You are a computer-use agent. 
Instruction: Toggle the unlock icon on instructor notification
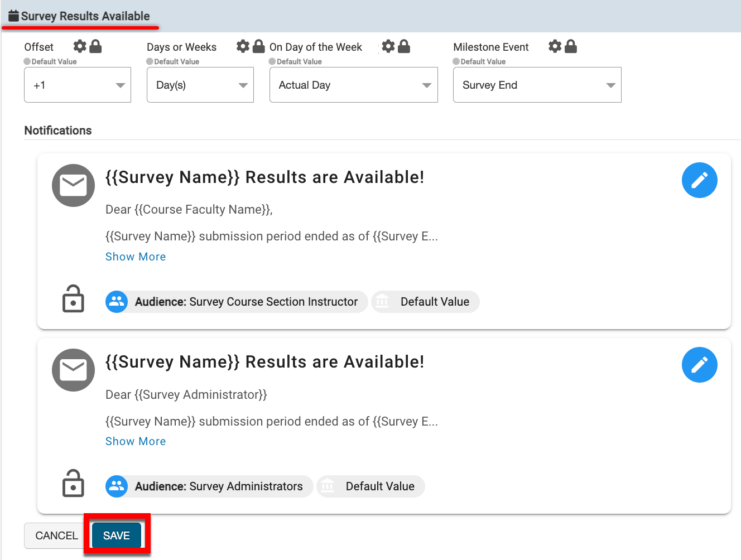click(x=73, y=298)
